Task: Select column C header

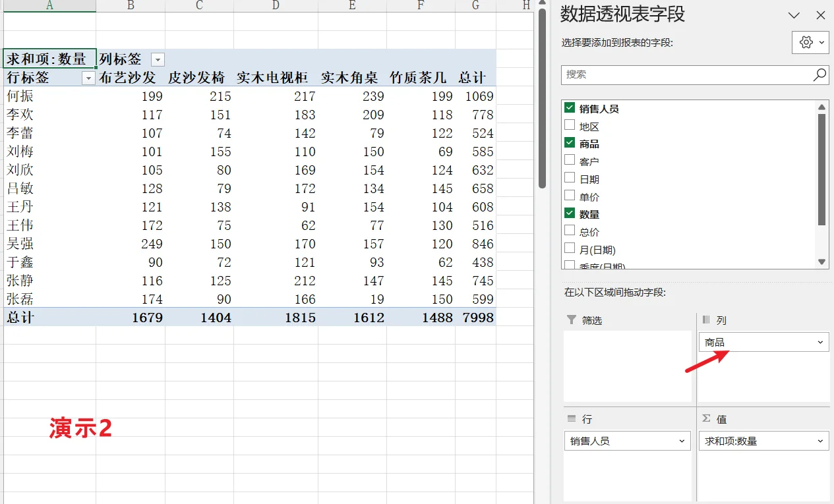Action: pyautogui.click(x=199, y=6)
